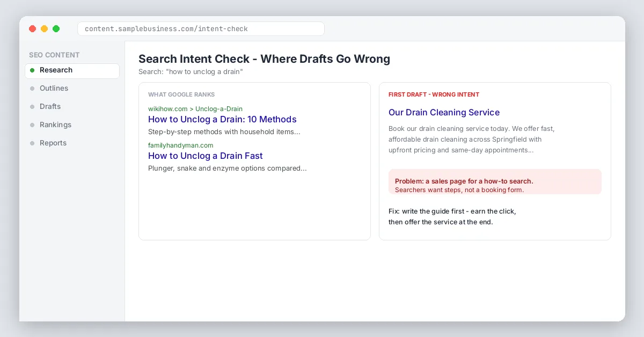
Task: Click "Problem: a sales page for a how-to search."
Action: (464, 181)
